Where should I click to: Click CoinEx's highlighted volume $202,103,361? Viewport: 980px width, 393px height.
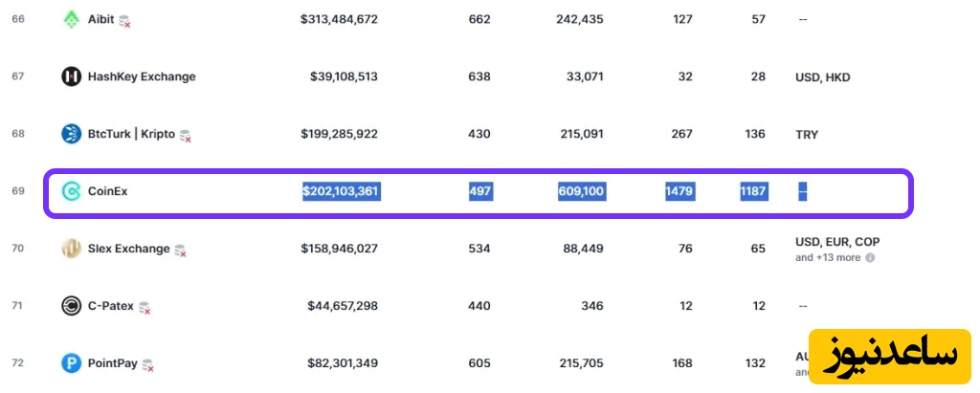(x=341, y=191)
